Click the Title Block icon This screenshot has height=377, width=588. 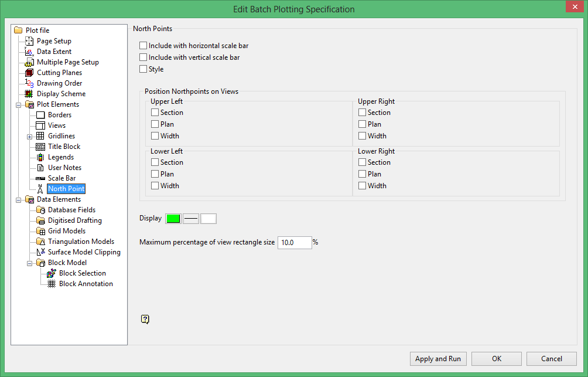tap(40, 147)
